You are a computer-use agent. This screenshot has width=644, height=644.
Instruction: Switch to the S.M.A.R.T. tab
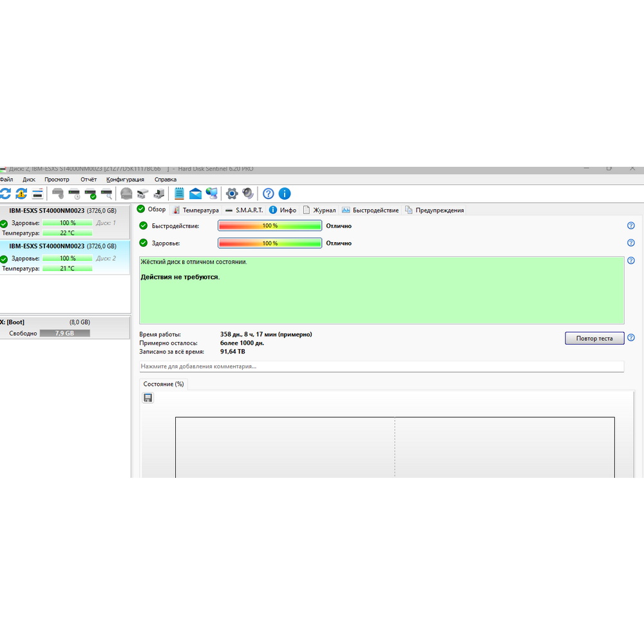pyautogui.click(x=244, y=211)
